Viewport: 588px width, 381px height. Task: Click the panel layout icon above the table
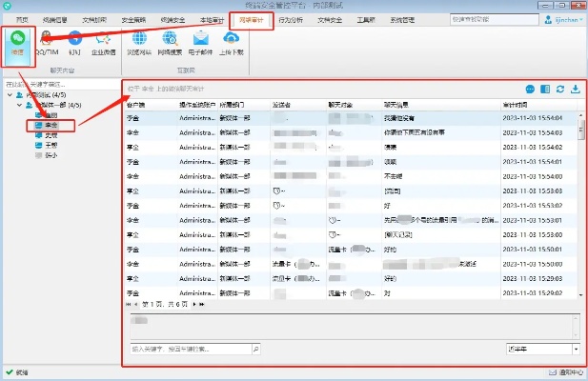(545, 90)
